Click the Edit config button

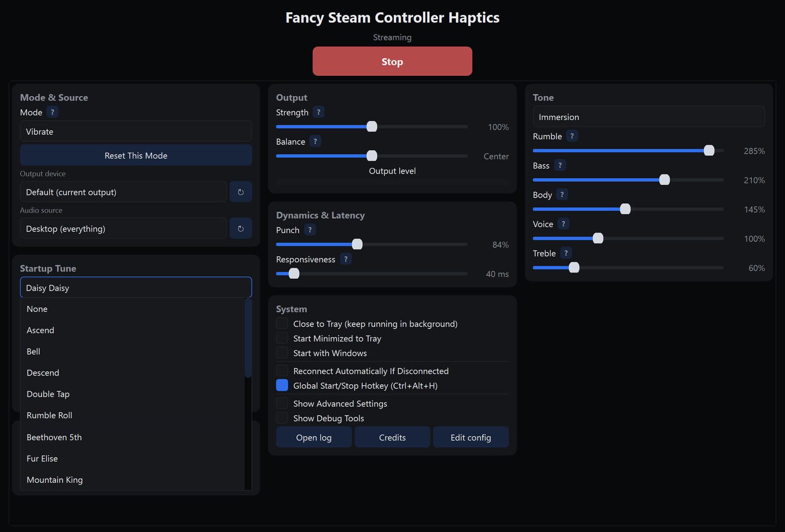(471, 437)
